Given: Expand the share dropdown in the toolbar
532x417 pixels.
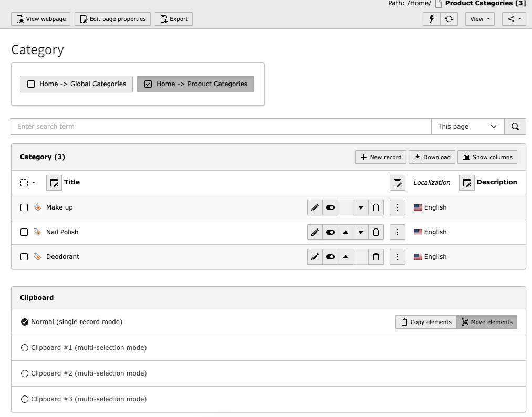Looking at the screenshot, I should pyautogui.click(x=514, y=19).
